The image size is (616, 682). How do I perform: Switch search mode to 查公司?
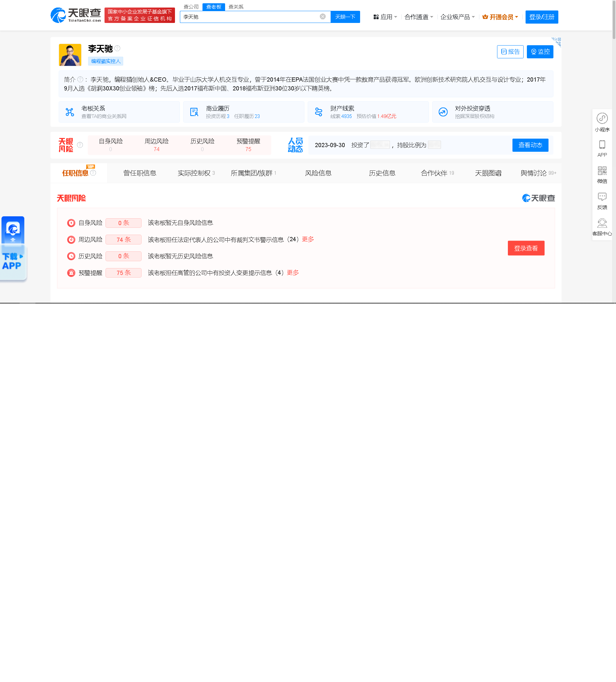pyautogui.click(x=191, y=7)
